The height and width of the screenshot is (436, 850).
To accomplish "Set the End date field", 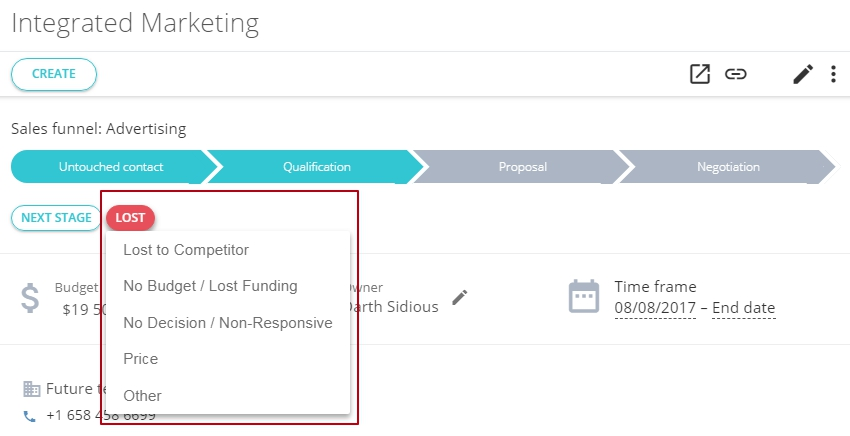I will tap(743, 308).
